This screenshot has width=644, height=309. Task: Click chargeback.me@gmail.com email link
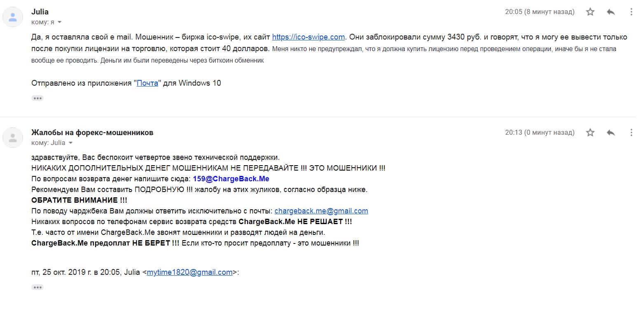click(x=321, y=211)
